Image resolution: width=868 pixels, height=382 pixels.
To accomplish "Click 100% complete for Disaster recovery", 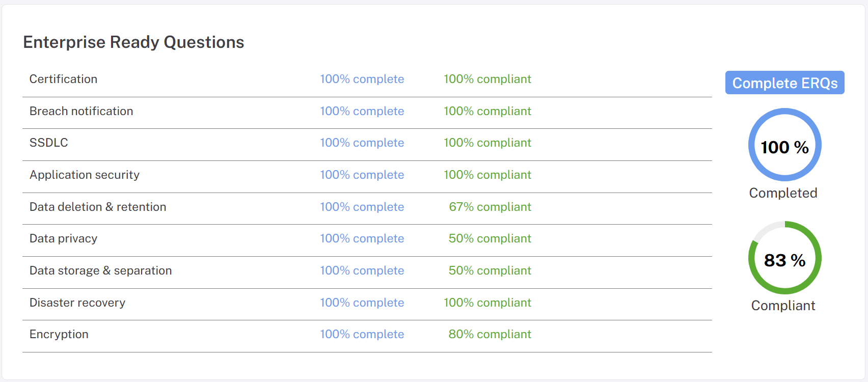I will point(362,303).
